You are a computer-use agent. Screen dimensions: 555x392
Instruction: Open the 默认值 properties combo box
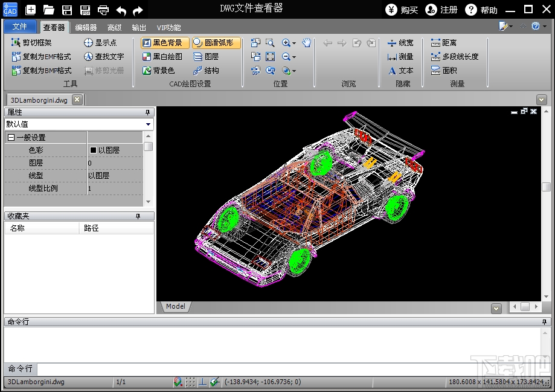[79, 124]
